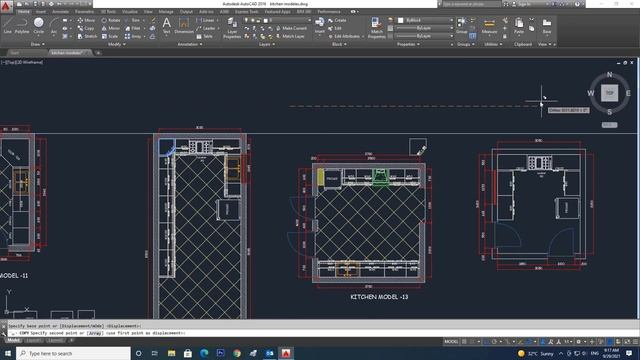The width and height of the screenshot is (640, 360).
Task: Click the Table tool
Action: [x=204, y=36]
